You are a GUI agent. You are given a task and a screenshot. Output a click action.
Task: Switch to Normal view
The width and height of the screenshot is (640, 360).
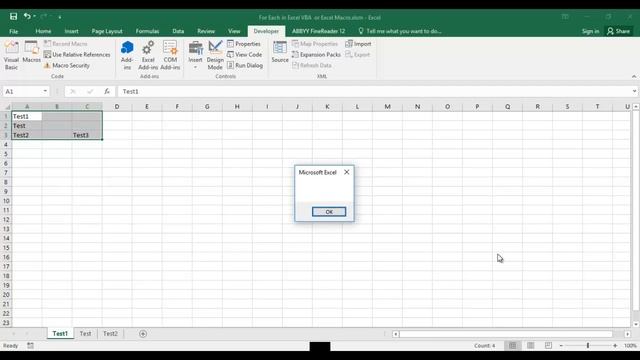[x=512, y=346]
